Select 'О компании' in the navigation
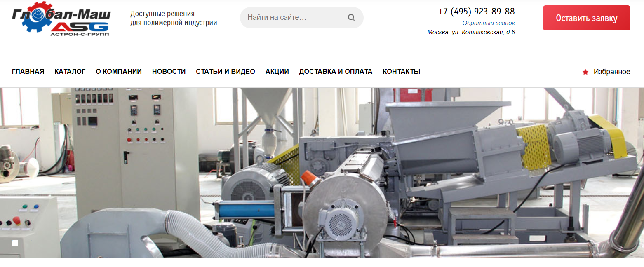This screenshot has width=644, height=267. point(119,71)
